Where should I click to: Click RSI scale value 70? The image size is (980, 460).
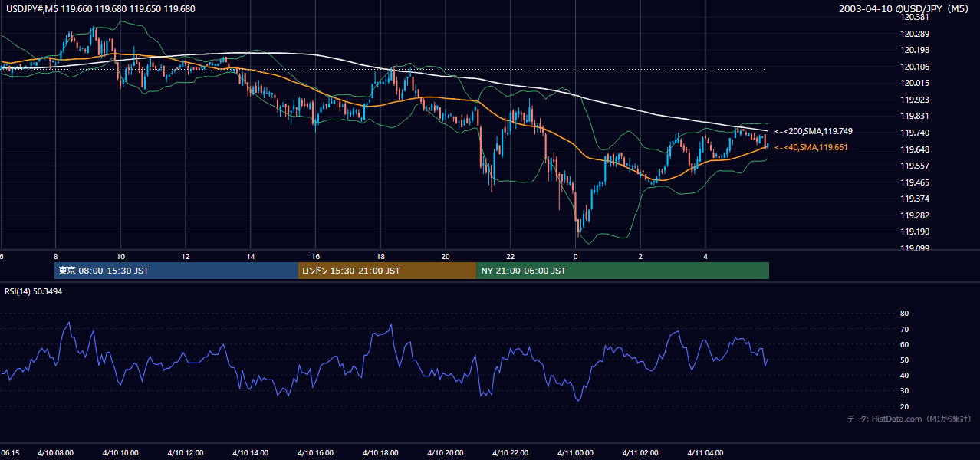904,329
